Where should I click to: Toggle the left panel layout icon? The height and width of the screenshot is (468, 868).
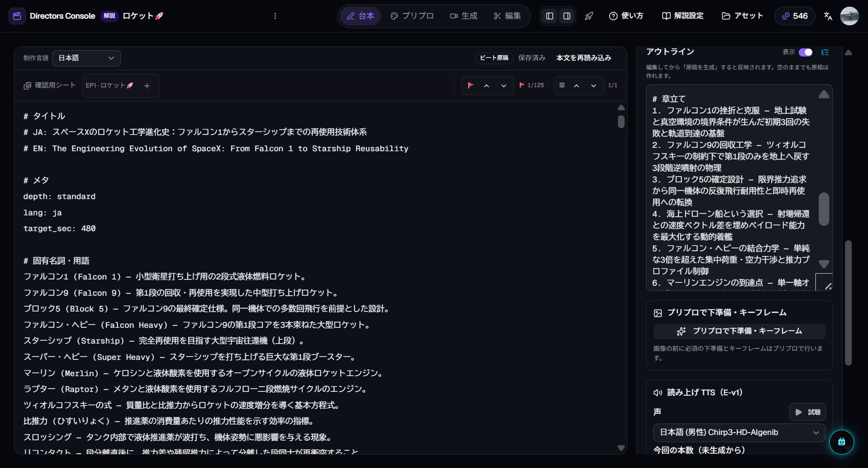pyautogui.click(x=549, y=16)
